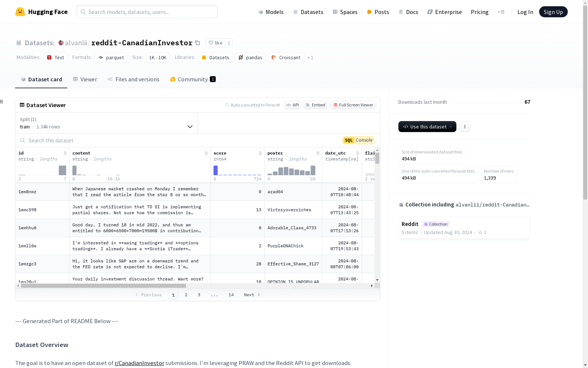The width and height of the screenshot is (588, 368).
Task: Open the Models page
Action: [x=271, y=12]
